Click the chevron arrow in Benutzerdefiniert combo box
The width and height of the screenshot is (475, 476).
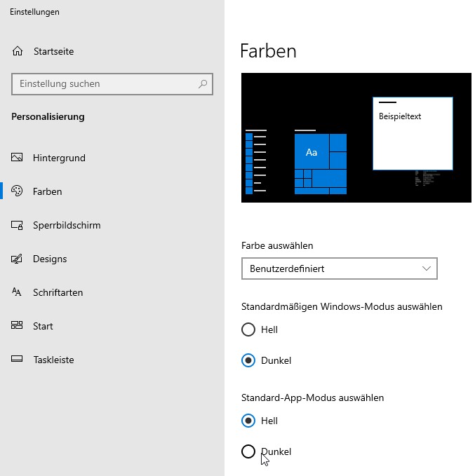tap(427, 268)
